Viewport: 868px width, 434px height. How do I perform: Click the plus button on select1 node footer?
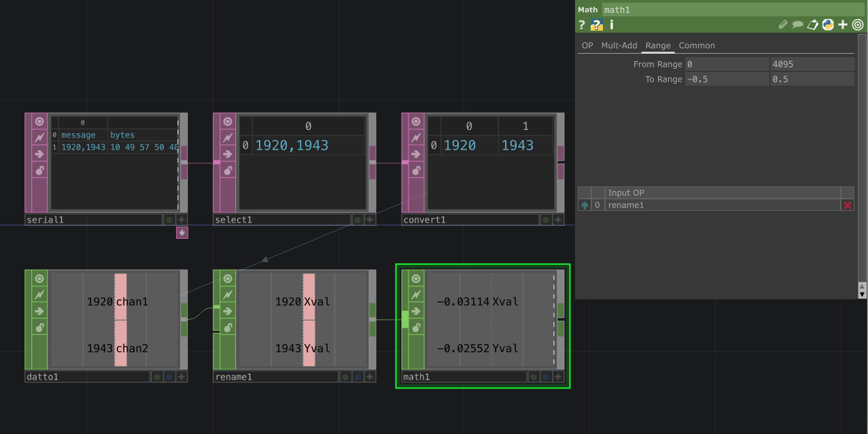click(x=370, y=219)
